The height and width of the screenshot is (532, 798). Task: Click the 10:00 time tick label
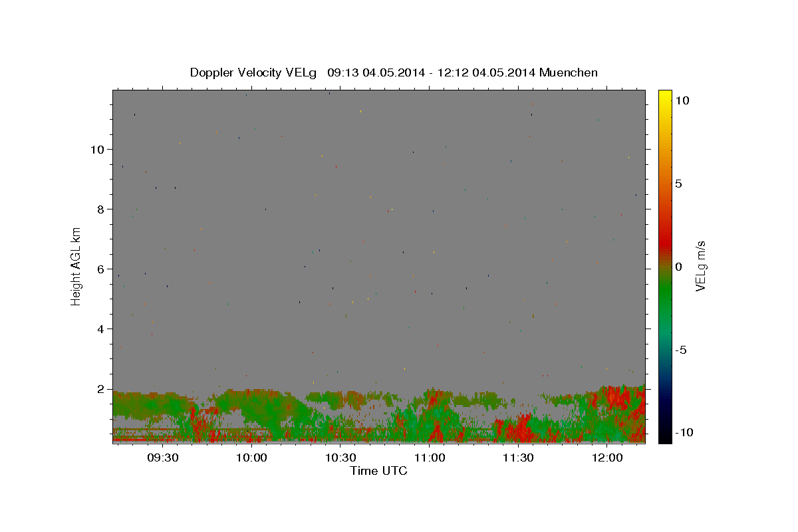[x=252, y=458]
